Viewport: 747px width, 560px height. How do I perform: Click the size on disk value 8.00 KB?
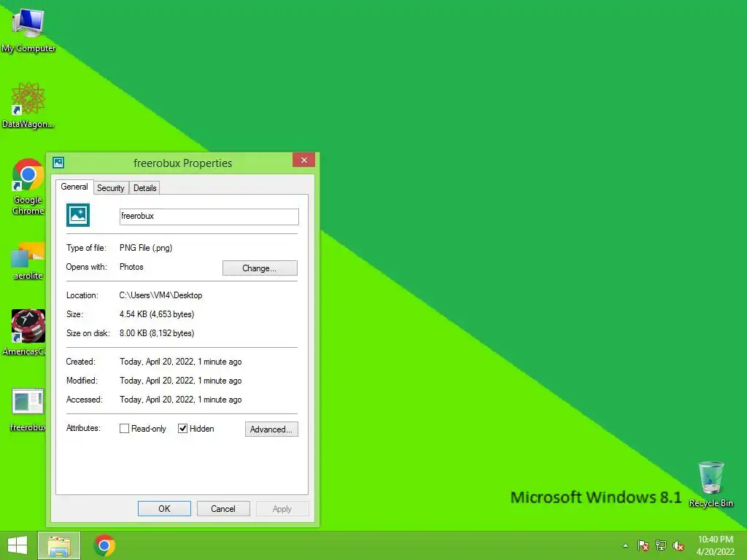(157, 333)
